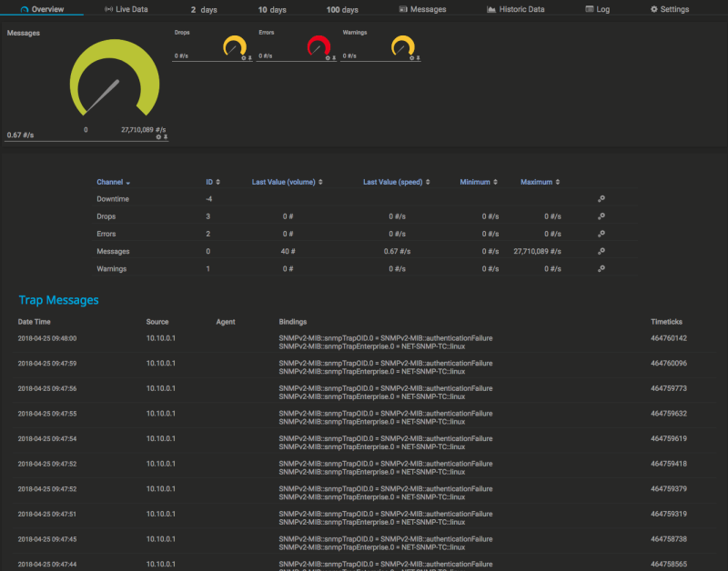Image resolution: width=728 pixels, height=571 pixels.
Task: Edit the Messages channel row settings icon
Action: click(x=601, y=251)
